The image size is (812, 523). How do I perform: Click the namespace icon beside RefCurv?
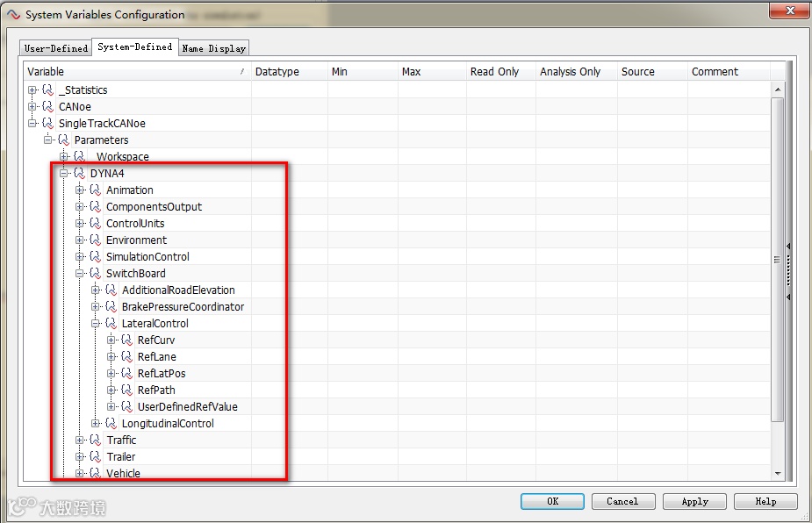point(127,340)
